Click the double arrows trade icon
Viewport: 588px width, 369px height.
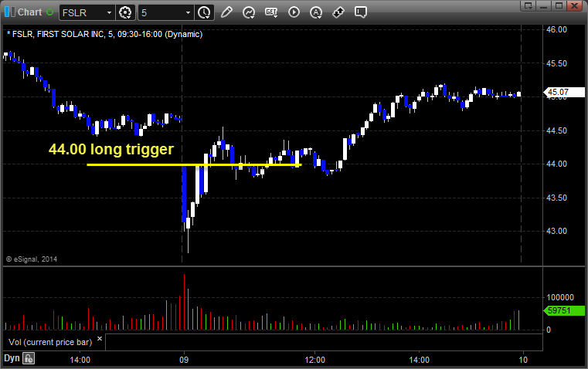338,12
